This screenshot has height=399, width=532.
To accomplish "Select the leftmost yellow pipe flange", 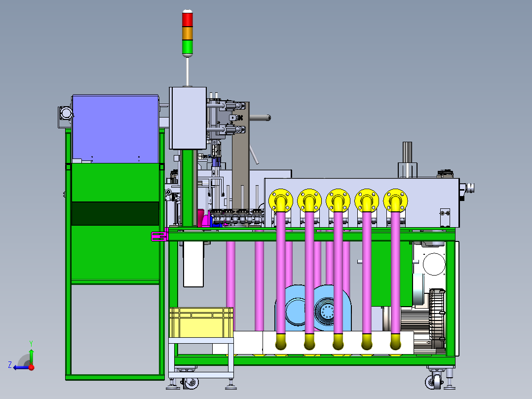I will click(x=281, y=200).
